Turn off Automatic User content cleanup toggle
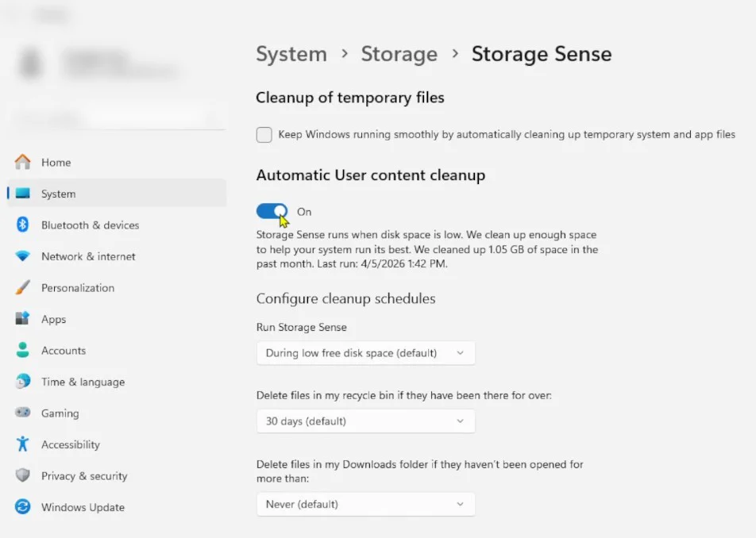 (x=272, y=211)
